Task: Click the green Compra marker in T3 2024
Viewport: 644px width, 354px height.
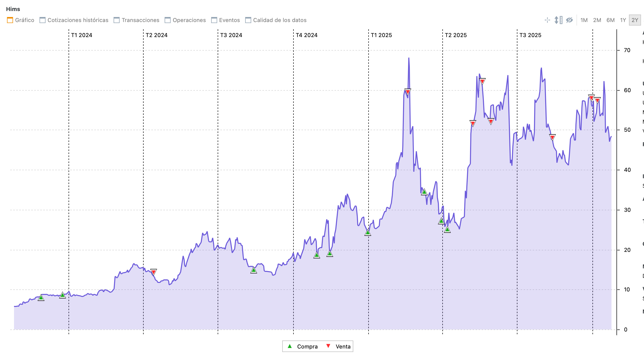Action: [x=254, y=270]
